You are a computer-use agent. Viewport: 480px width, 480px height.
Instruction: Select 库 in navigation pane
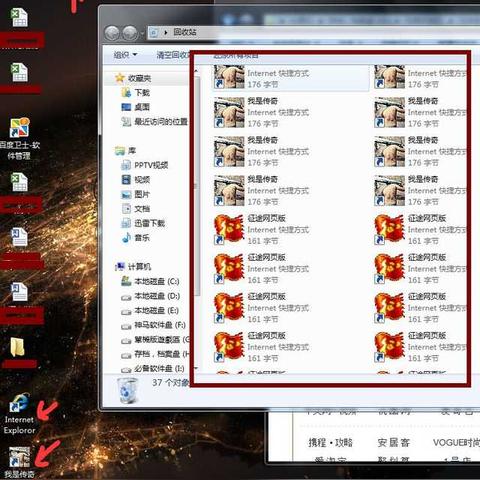pyautogui.click(x=132, y=151)
